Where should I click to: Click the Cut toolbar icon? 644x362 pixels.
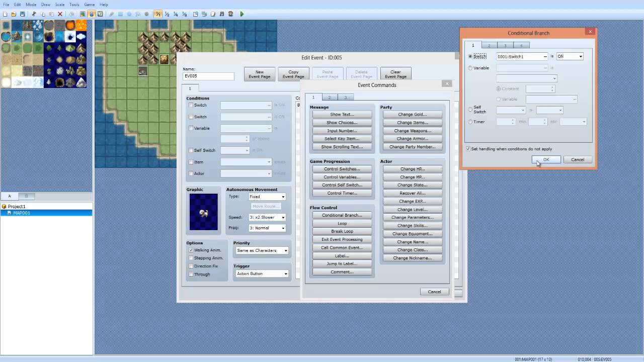click(34, 14)
